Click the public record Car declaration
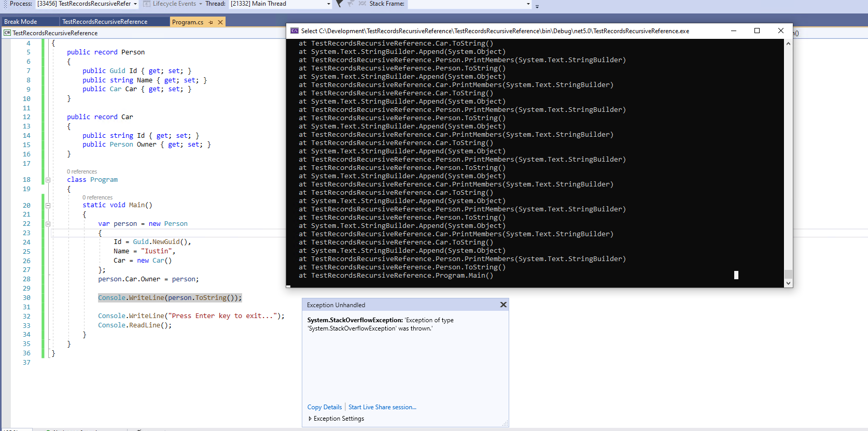 pyautogui.click(x=100, y=117)
